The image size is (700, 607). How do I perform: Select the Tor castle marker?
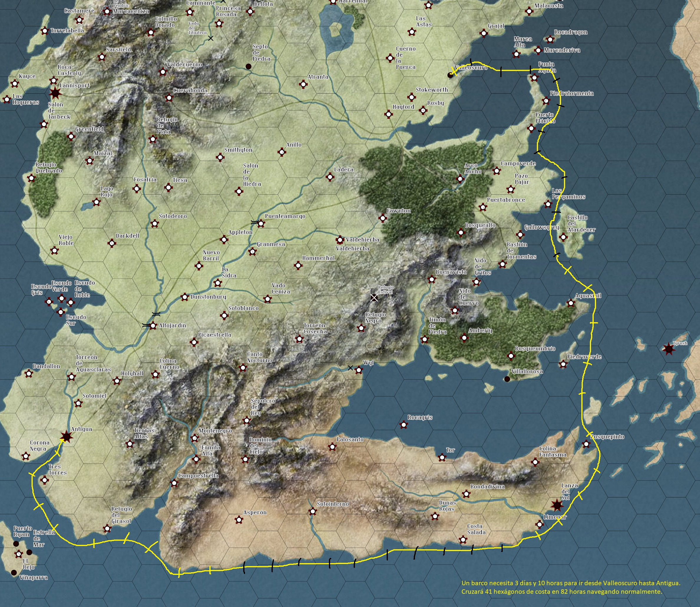click(442, 458)
